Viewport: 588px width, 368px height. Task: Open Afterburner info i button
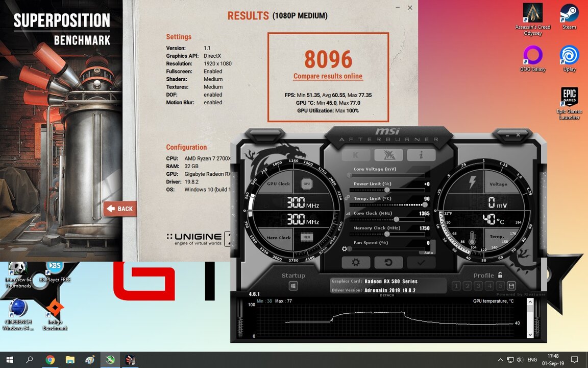421,155
